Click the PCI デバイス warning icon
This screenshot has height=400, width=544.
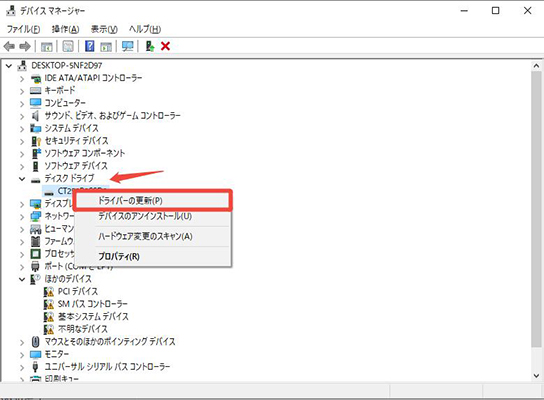tap(49, 291)
